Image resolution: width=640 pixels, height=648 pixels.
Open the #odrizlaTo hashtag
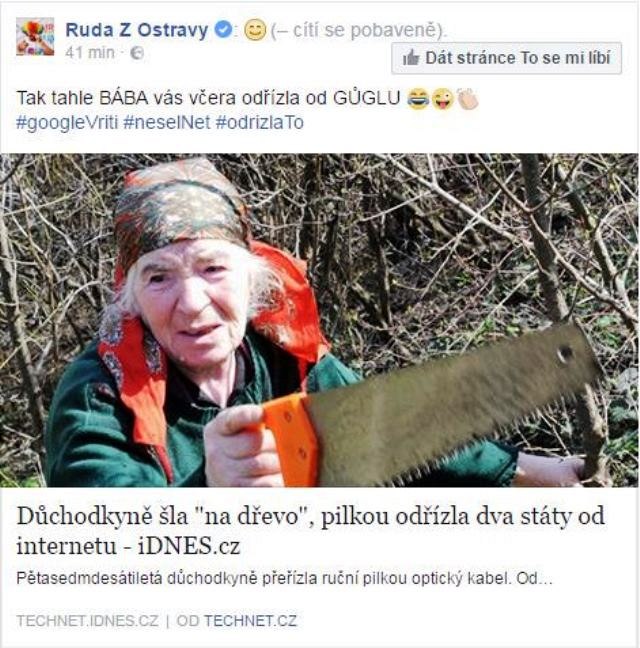pos(259,122)
